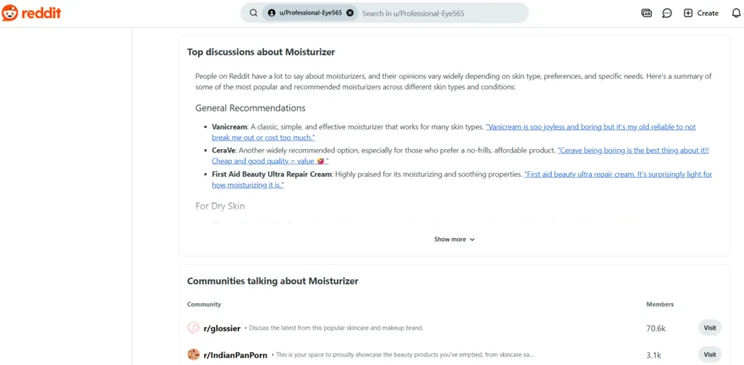This screenshot has width=744, height=365.
Task: Select the u/Professional-Eye565 filter chip
Action: coord(309,13)
